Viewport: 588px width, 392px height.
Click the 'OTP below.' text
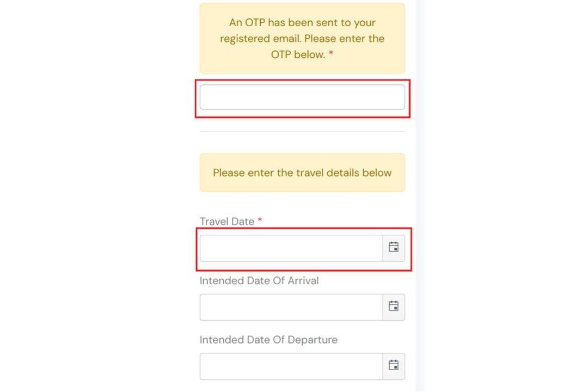click(x=298, y=55)
